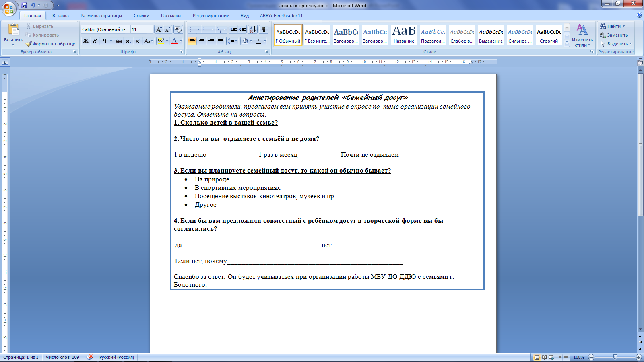
Task: Toggle subscript formatting
Action: (x=128, y=41)
